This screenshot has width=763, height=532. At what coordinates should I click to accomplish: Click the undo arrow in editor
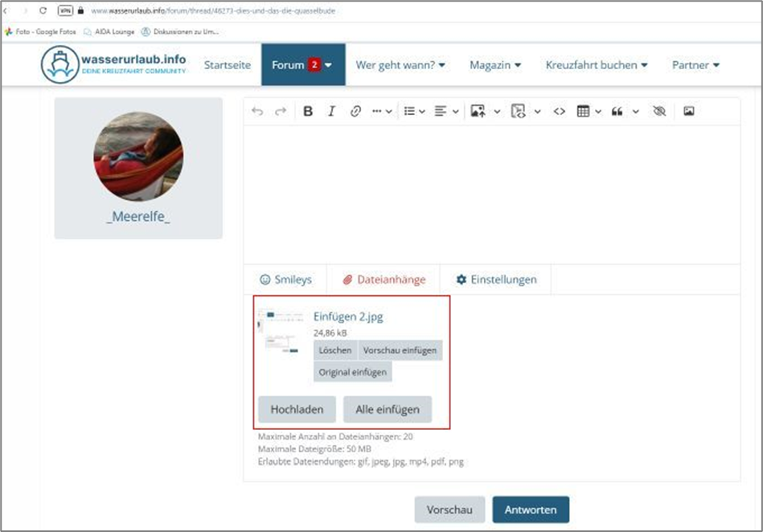point(257,112)
